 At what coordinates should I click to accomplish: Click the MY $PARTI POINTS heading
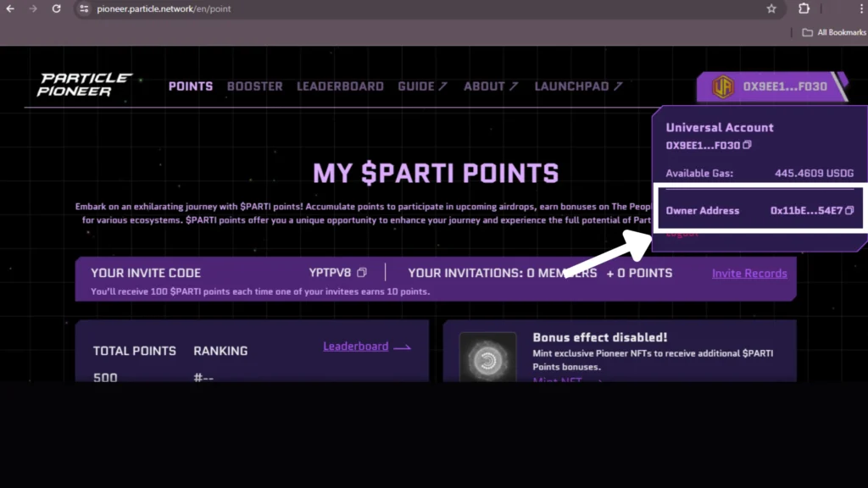tap(436, 173)
